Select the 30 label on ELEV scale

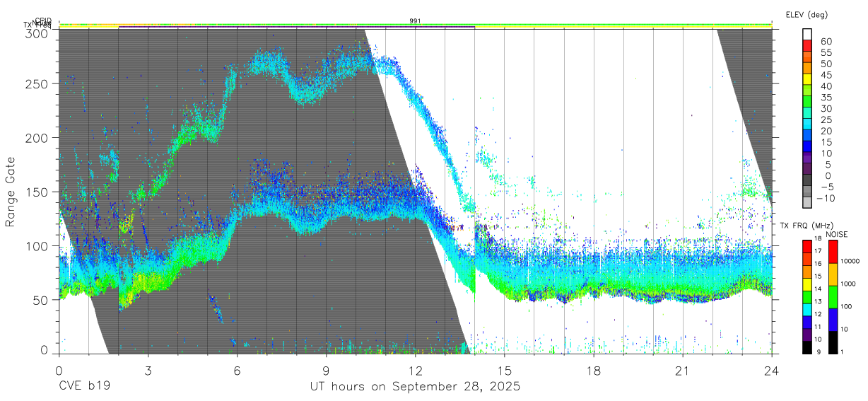coord(825,109)
